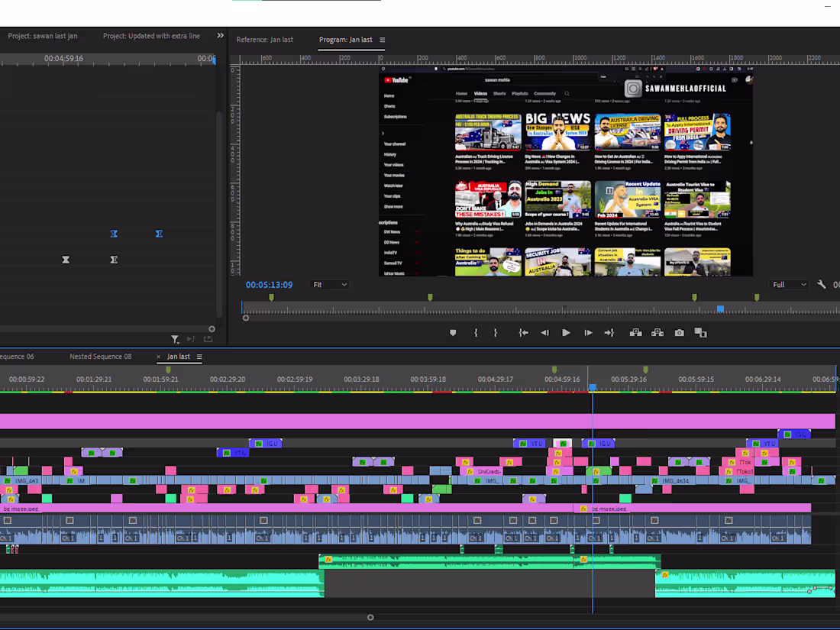Expand the overflow chevron next to Project tabs

pos(220,34)
